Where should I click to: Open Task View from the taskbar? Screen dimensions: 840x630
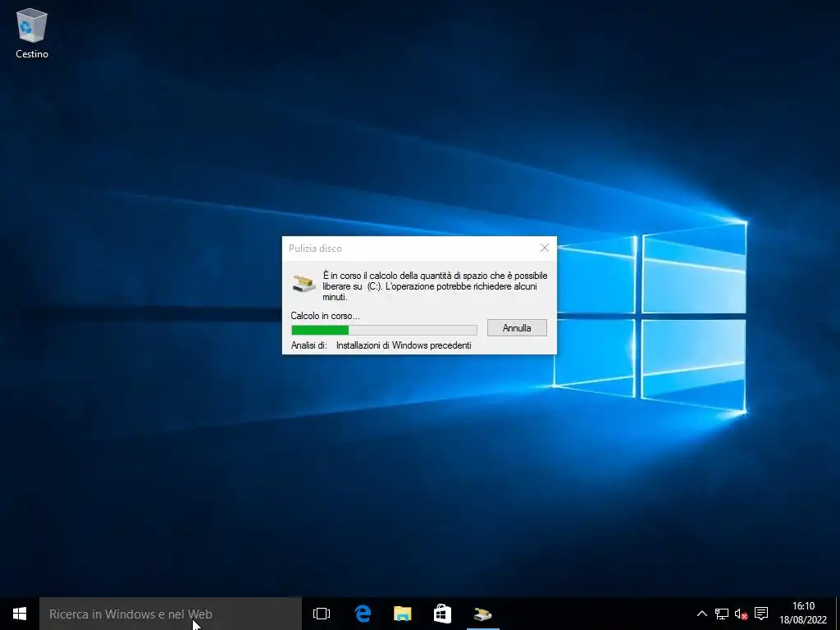[x=322, y=614]
